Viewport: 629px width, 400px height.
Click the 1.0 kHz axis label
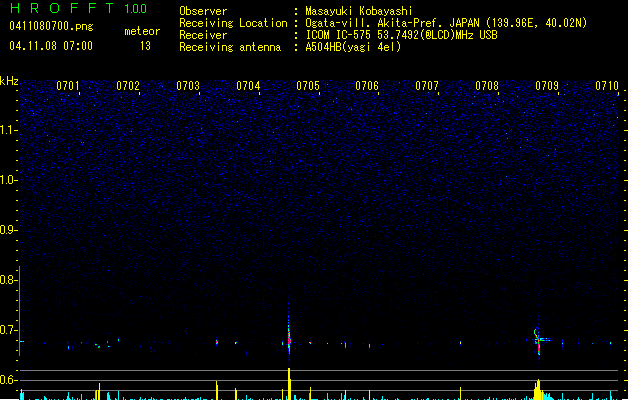(x=8, y=180)
